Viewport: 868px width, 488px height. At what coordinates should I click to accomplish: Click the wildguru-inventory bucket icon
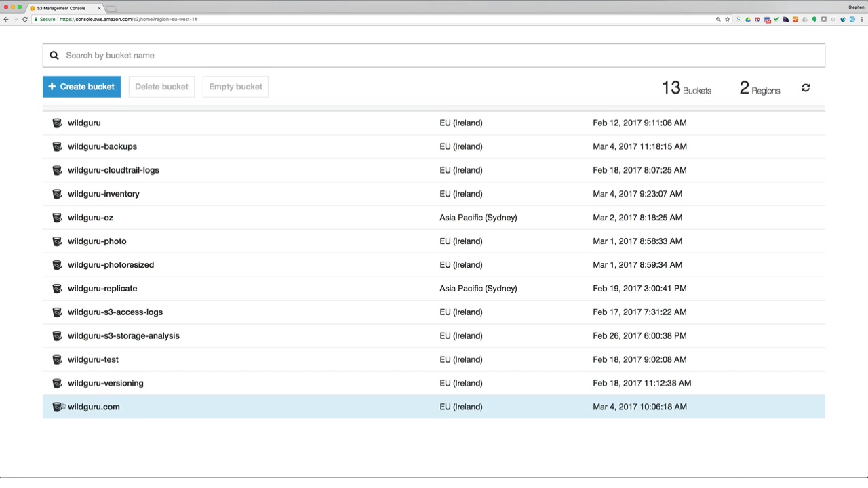(x=57, y=194)
